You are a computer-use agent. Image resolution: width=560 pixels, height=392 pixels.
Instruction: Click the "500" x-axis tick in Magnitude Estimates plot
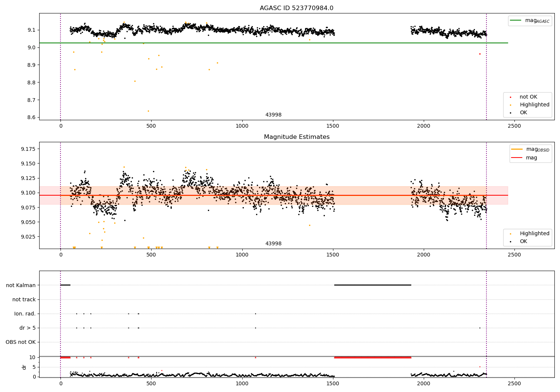[151, 255]
